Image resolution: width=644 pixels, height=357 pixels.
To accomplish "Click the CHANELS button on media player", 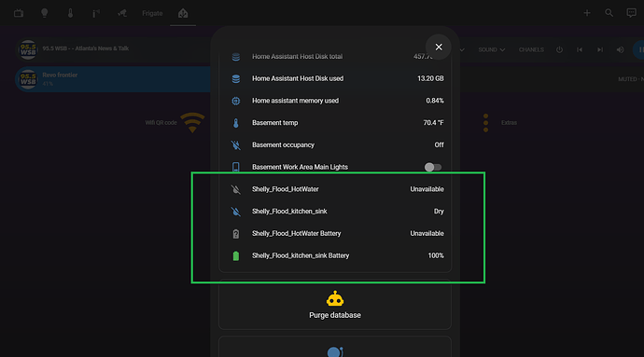I will (x=531, y=49).
